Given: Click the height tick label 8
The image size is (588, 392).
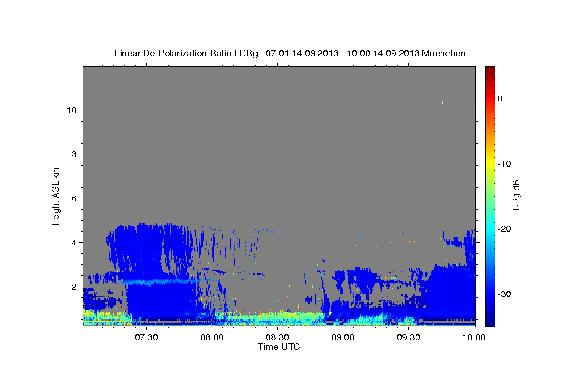Looking at the screenshot, I should 74,154.
